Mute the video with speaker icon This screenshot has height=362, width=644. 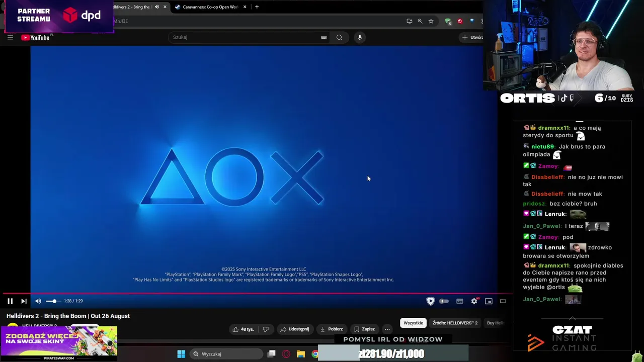38,301
